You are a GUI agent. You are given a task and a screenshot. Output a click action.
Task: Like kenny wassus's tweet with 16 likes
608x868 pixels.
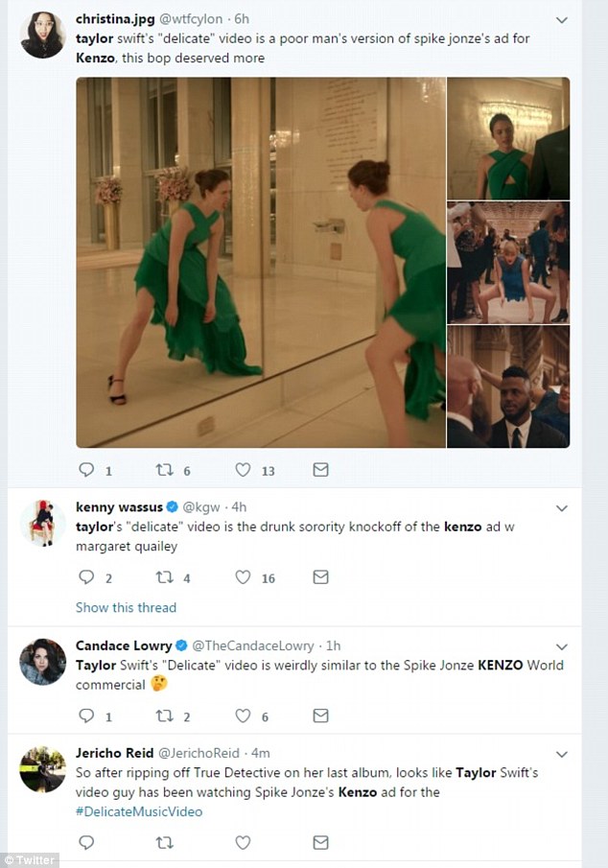tap(243, 577)
